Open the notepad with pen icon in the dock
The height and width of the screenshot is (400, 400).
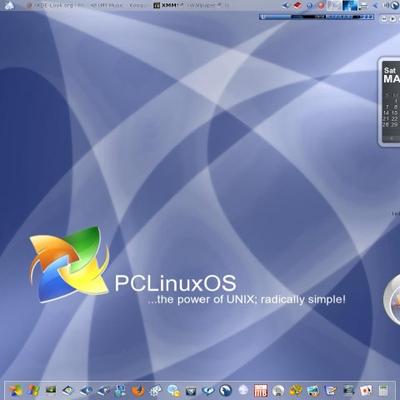331,390
